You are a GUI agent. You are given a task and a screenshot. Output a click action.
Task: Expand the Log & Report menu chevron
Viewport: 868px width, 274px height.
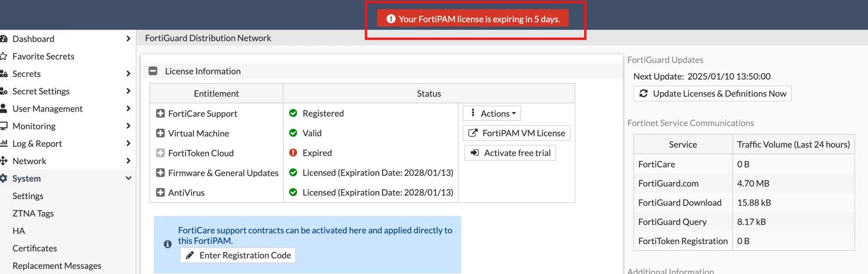point(128,143)
